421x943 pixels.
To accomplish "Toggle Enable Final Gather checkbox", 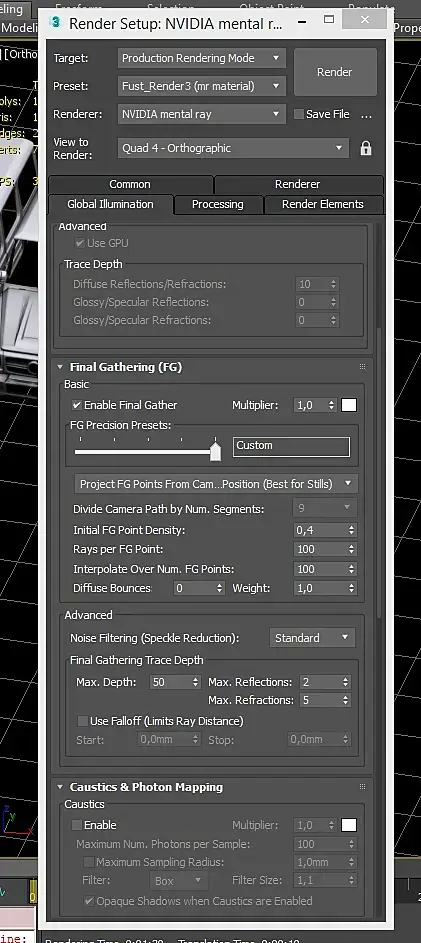I will click(76, 405).
